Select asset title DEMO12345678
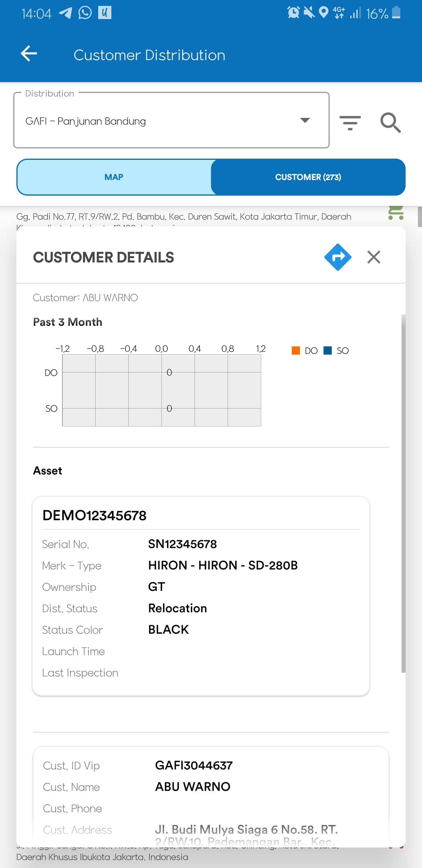Viewport: 422px width, 868px height. click(94, 516)
